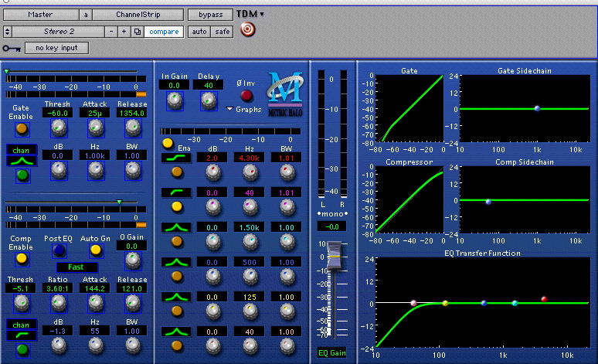
Task: Select the 125 Hz band bell filter icon
Action: coord(176,297)
